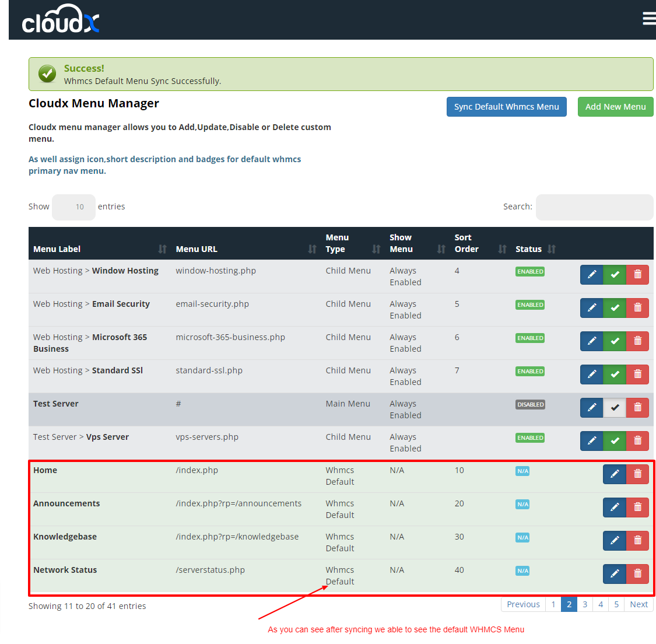Open the hamburger menu in header
The height and width of the screenshot is (644, 656).
648,19
